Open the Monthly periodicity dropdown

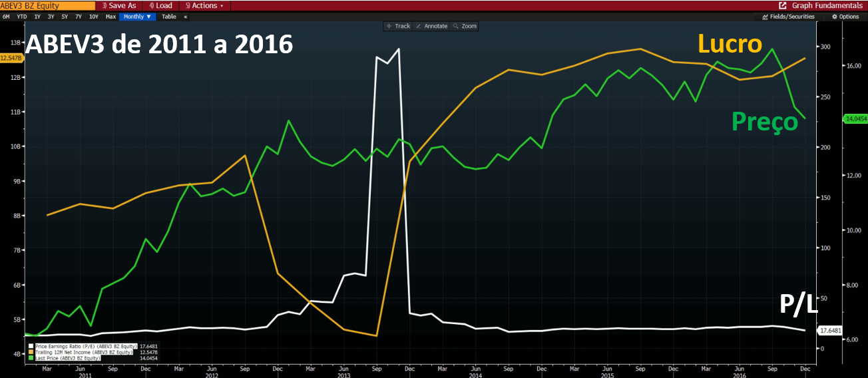pyautogui.click(x=136, y=16)
